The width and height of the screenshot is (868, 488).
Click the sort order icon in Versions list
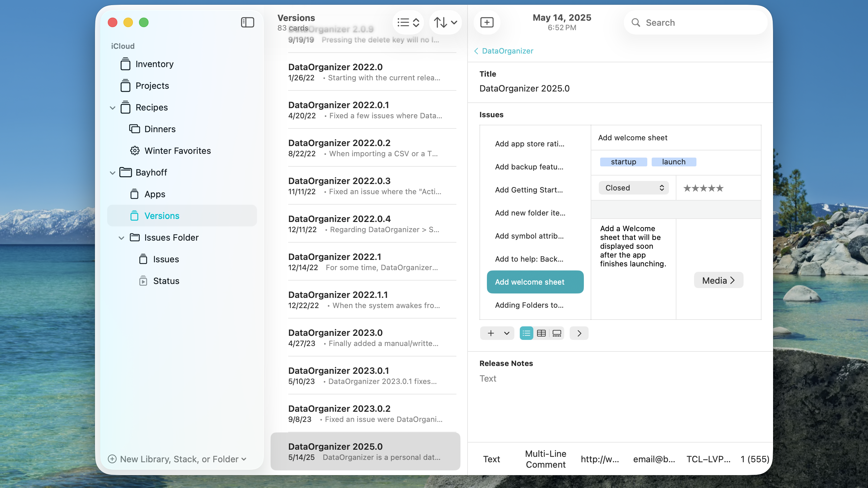click(x=445, y=22)
